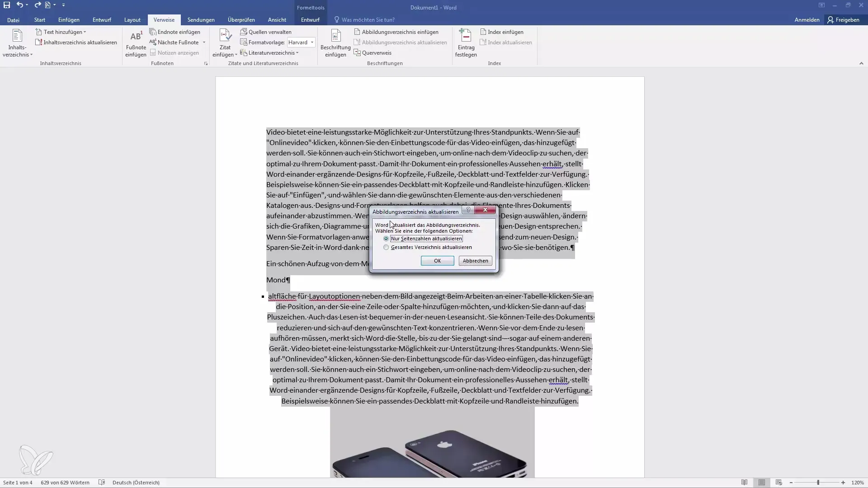868x488 pixels.
Task: Open Inhaltsverzeichnis gallery button
Action: point(17,43)
